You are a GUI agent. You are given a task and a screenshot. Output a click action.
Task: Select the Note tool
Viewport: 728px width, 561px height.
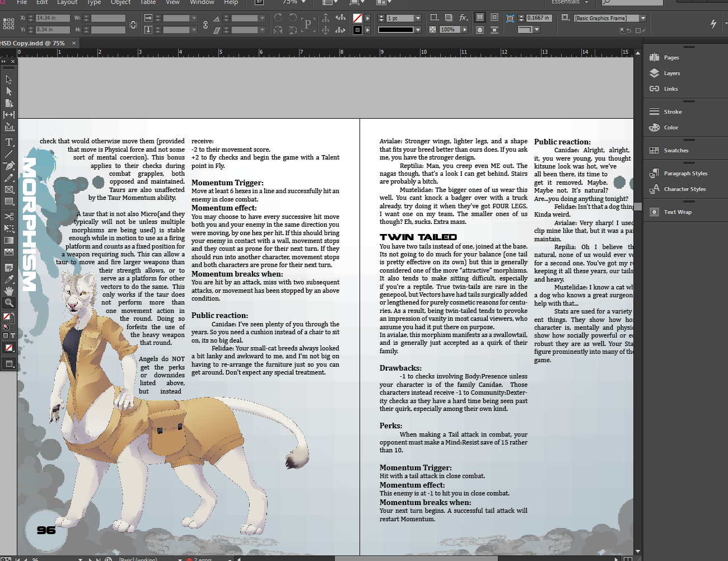(x=9, y=268)
